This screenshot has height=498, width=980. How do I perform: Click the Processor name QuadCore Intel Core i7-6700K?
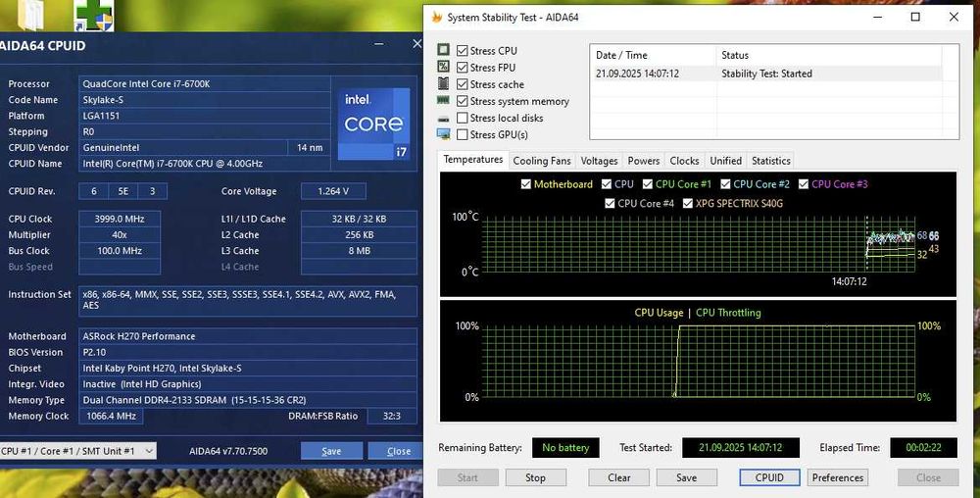pyautogui.click(x=205, y=83)
